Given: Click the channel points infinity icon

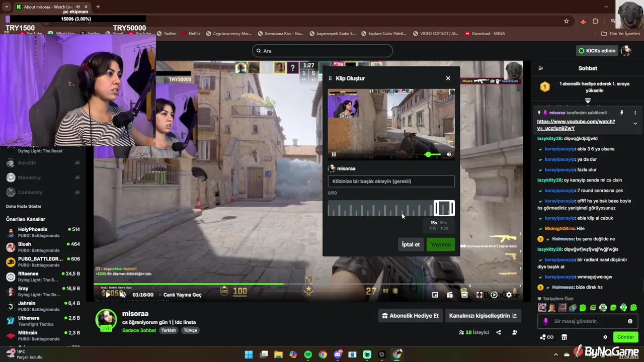Looking at the screenshot, I should pyautogui.click(x=546, y=337).
